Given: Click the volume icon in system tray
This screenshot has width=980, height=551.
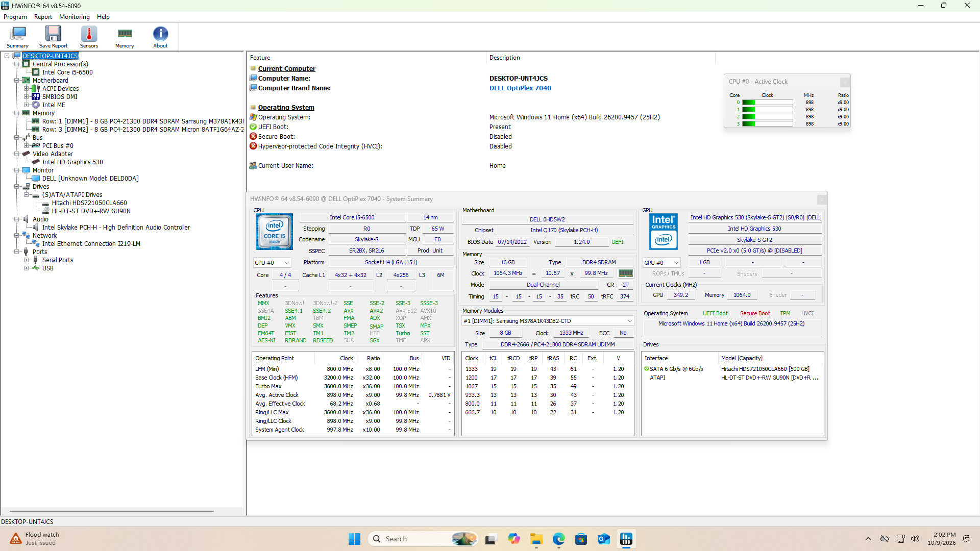Looking at the screenshot, I should pos(915,539).
